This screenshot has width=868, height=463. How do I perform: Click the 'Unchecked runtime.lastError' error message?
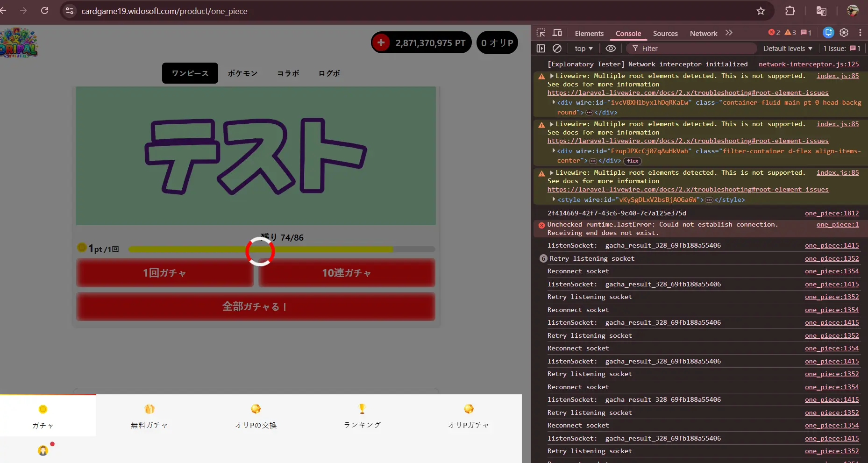tap(662, 228)
